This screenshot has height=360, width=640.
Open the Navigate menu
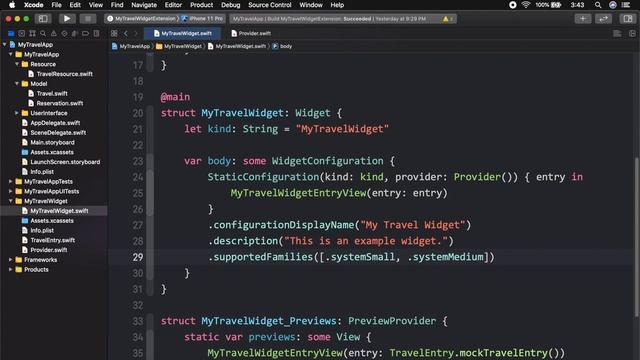[144, 5]
